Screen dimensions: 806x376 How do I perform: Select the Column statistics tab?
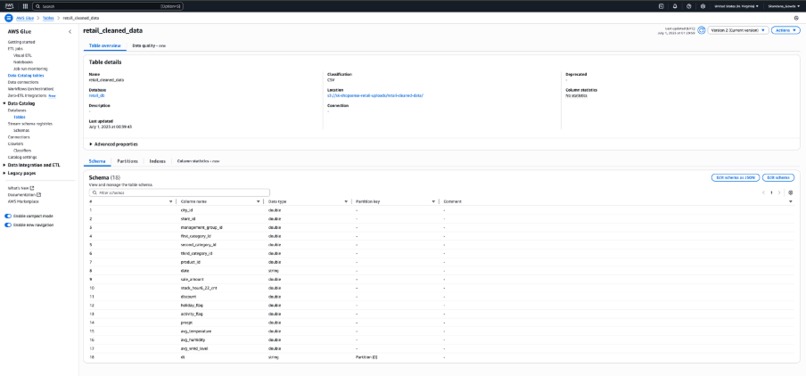point(198,161)
